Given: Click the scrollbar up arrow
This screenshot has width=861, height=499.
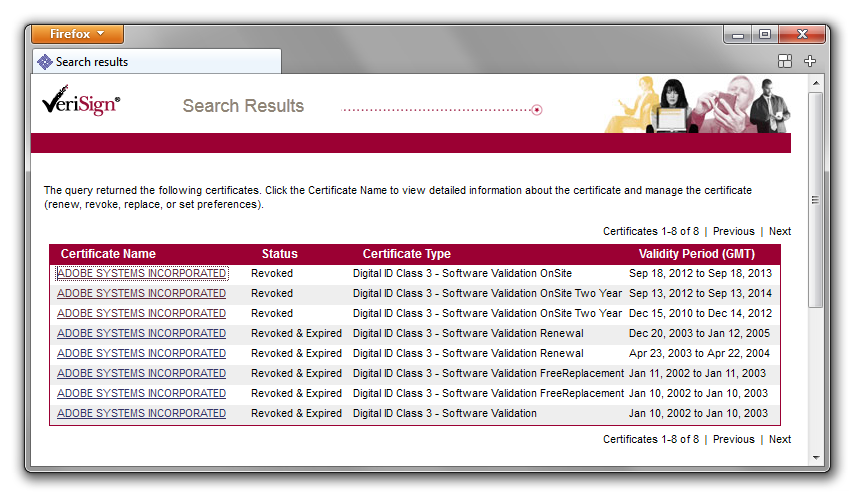Looking at the screenshot, I should (816, 83).
